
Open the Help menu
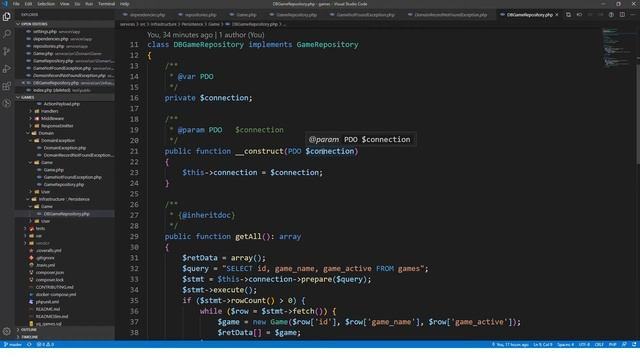click(124, 4)
